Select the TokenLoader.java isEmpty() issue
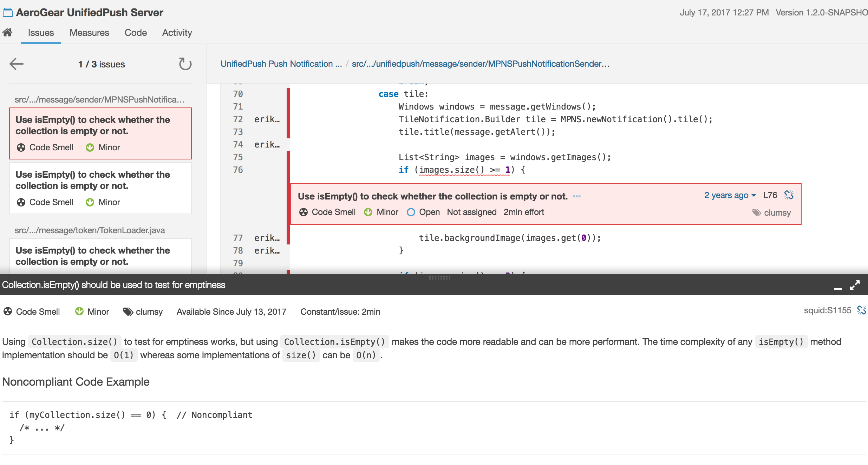This screenshot has height=465, width=868. coord(100,256)
